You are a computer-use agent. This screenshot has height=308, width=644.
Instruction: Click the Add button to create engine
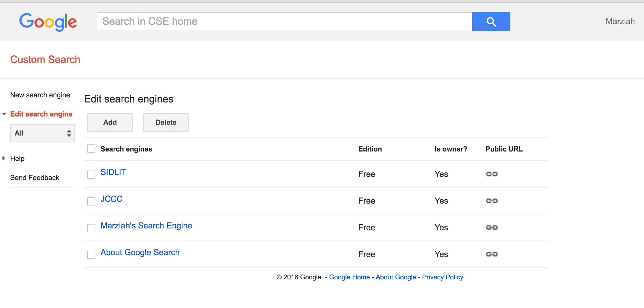[109, 122]
